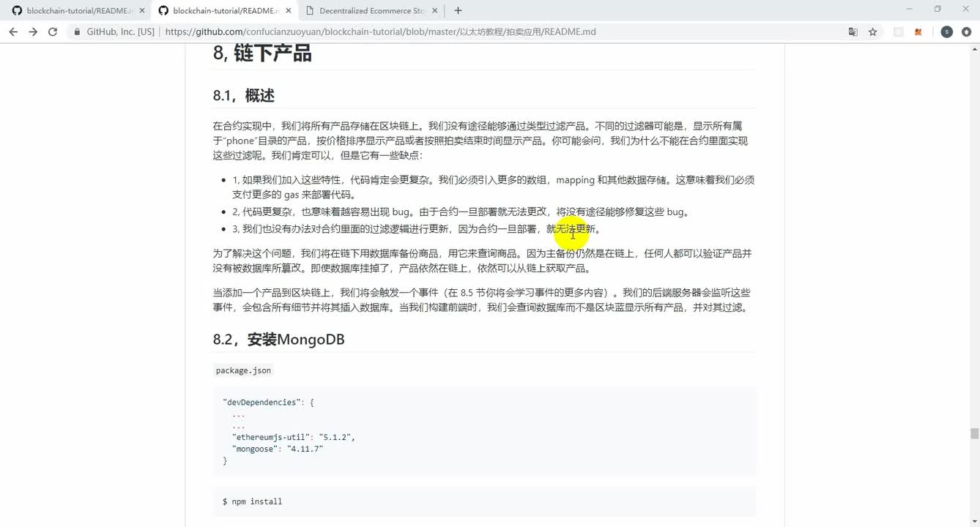
Task: Close the Decentralized Ecommerce Store tab
Action: click(x=435, y=11)
